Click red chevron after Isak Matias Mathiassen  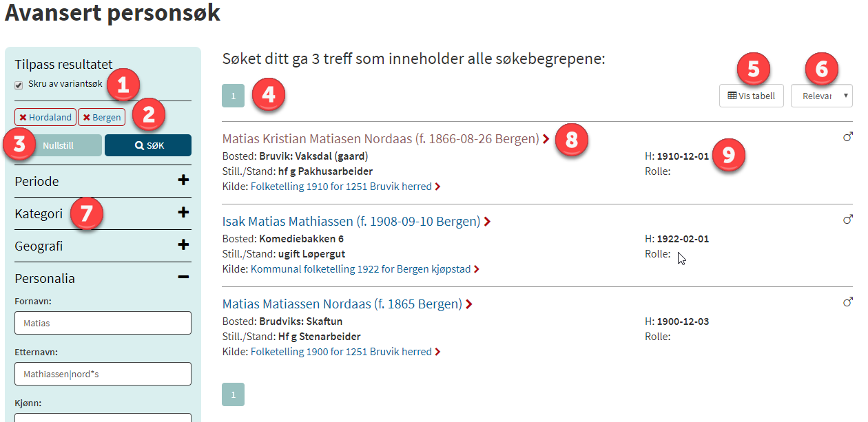[x=487, y=222]
